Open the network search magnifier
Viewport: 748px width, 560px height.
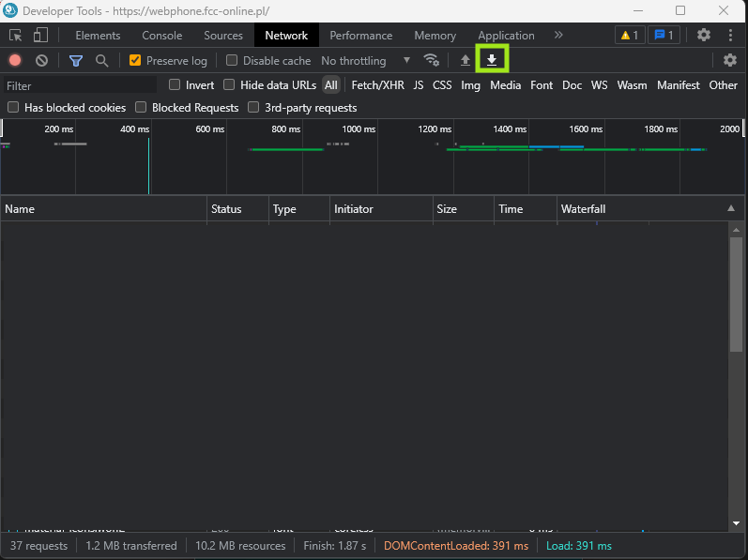[x=101, y=60]
